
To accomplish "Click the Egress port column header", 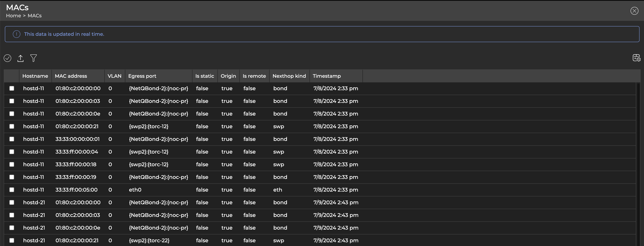I will pos(142,76).
